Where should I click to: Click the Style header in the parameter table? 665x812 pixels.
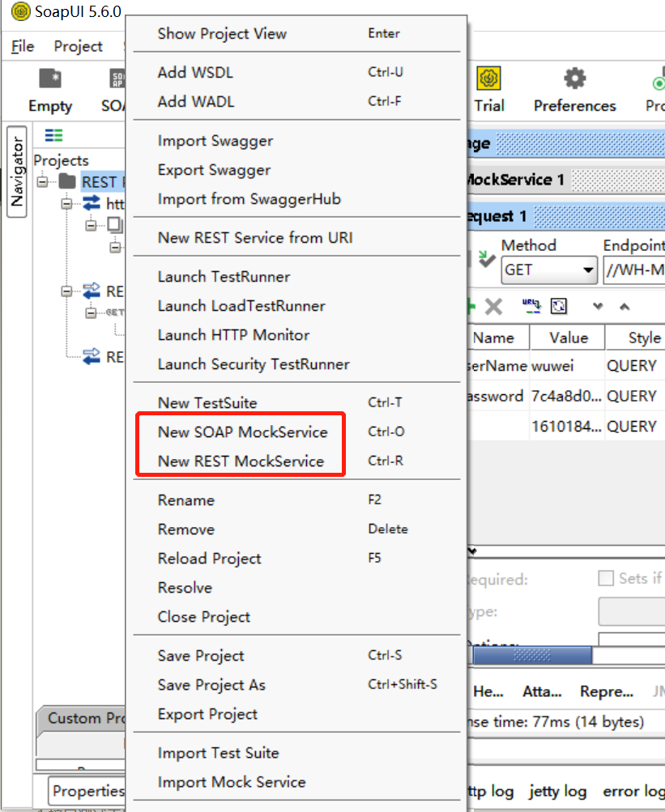click(636, 338)
